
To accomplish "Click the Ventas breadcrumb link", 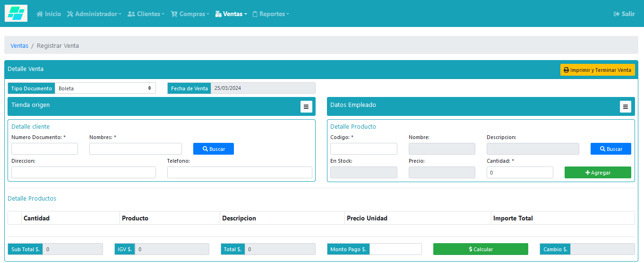I will click(19, 46).
